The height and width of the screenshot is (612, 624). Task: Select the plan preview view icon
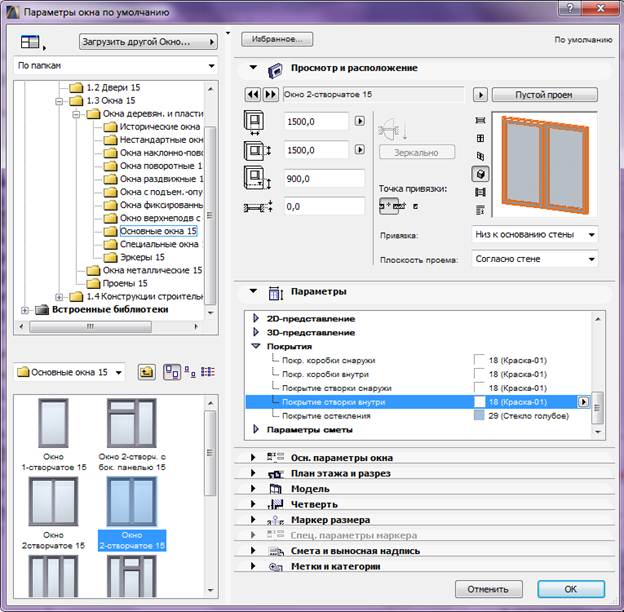pos(480,120)
